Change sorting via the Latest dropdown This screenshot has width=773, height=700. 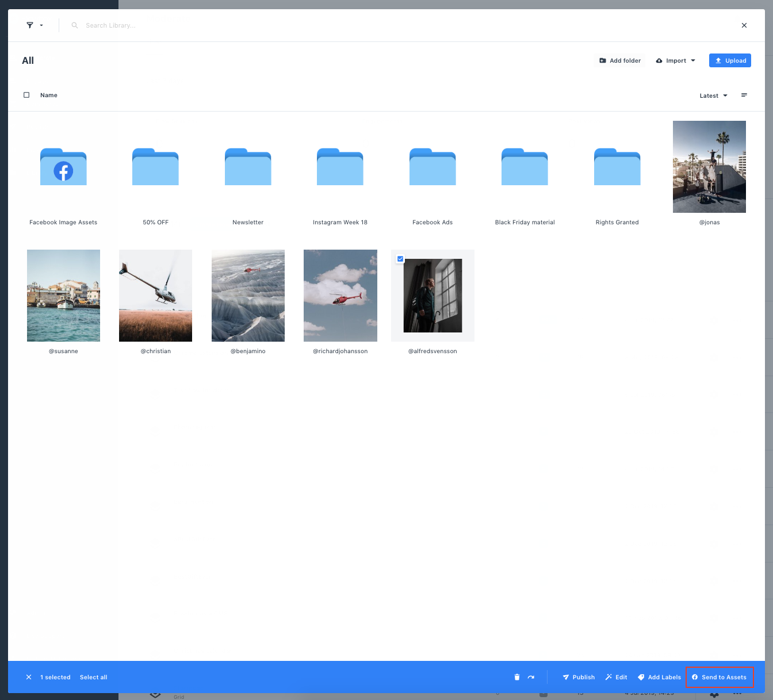(713, 95)
